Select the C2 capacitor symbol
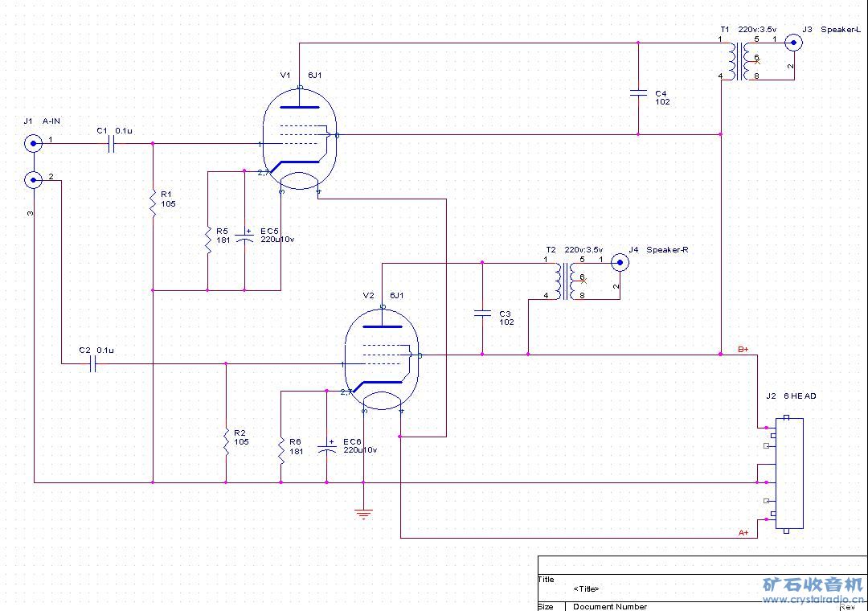 tap(93, 364)
